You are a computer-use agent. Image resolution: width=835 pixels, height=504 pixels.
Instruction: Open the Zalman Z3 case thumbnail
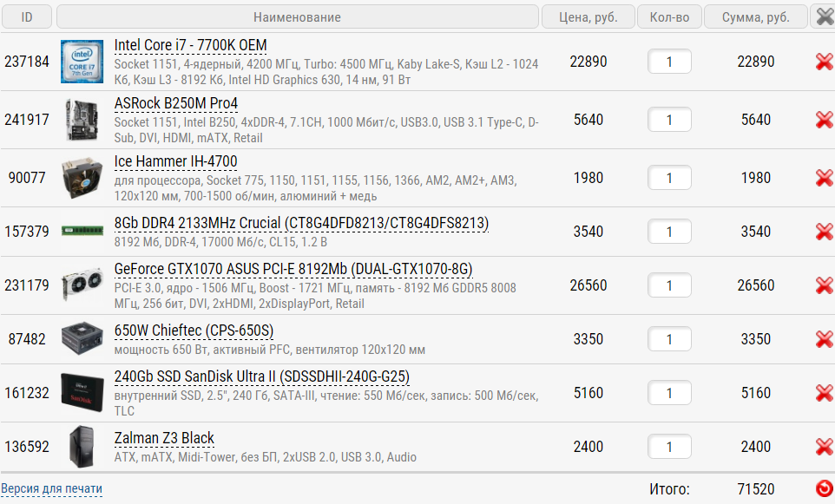82,447
